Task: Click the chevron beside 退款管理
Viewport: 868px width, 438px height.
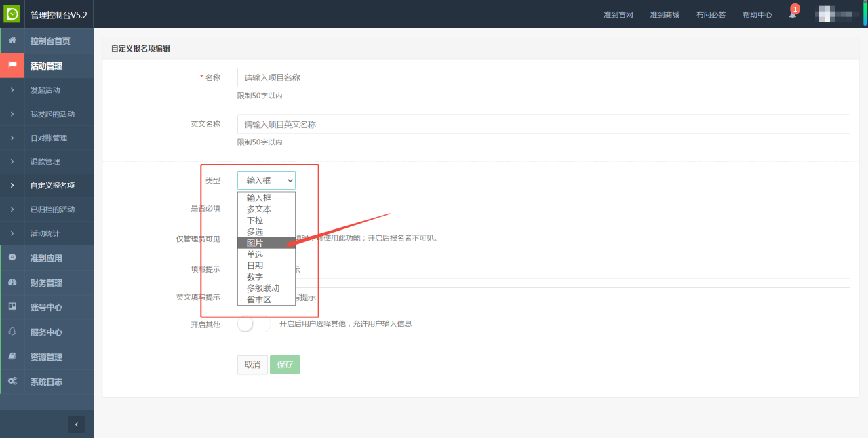Action: 12,161
